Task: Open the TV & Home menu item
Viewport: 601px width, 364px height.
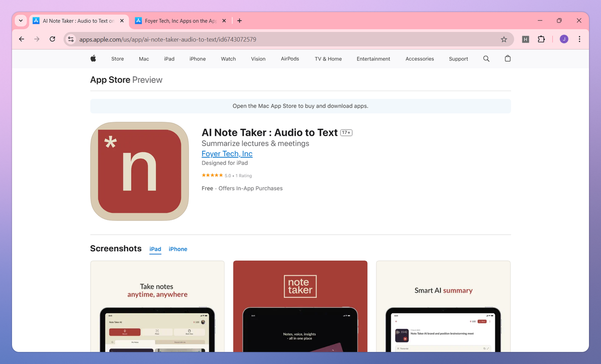Action: click(x=329, y=59)
